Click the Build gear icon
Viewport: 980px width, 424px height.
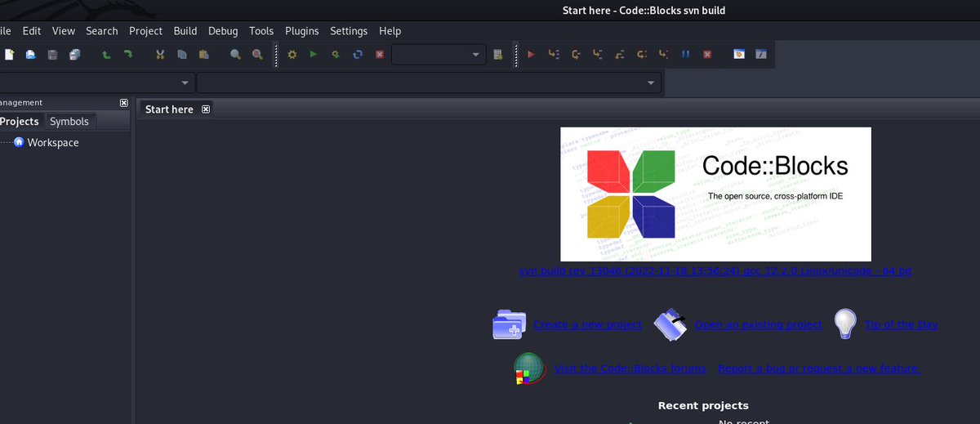pyautogui.click(x=292, y=55)
